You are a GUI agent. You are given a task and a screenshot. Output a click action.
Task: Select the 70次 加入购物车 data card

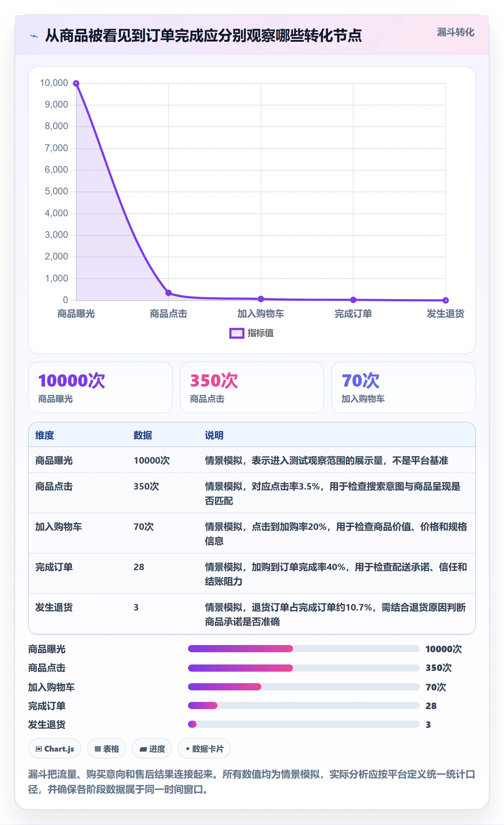[x=404, y=387]
